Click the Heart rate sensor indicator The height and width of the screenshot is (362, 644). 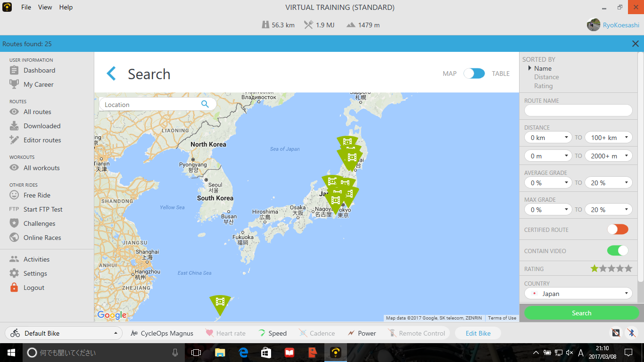(x=226, y=333)
